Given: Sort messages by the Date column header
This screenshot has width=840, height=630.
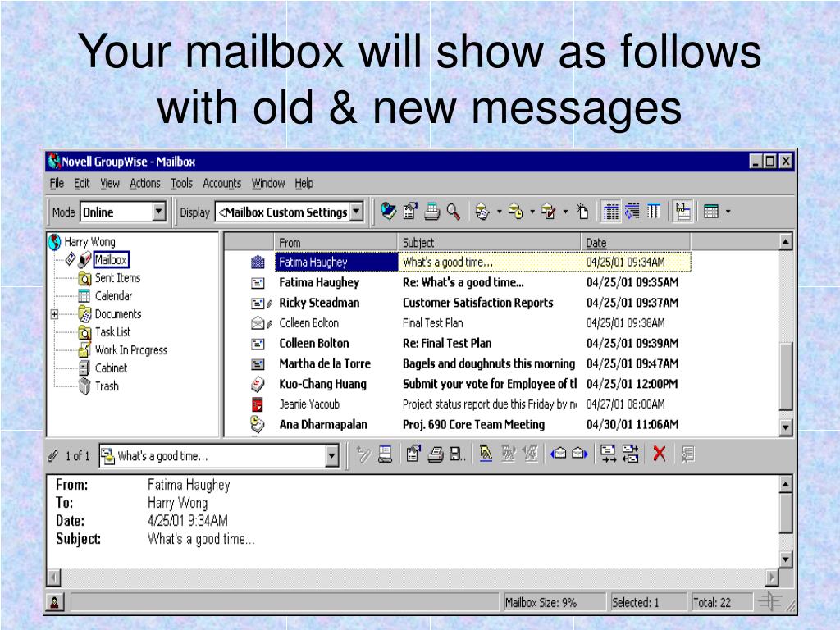Looking at the screenshot, I should tap(636, 243).
